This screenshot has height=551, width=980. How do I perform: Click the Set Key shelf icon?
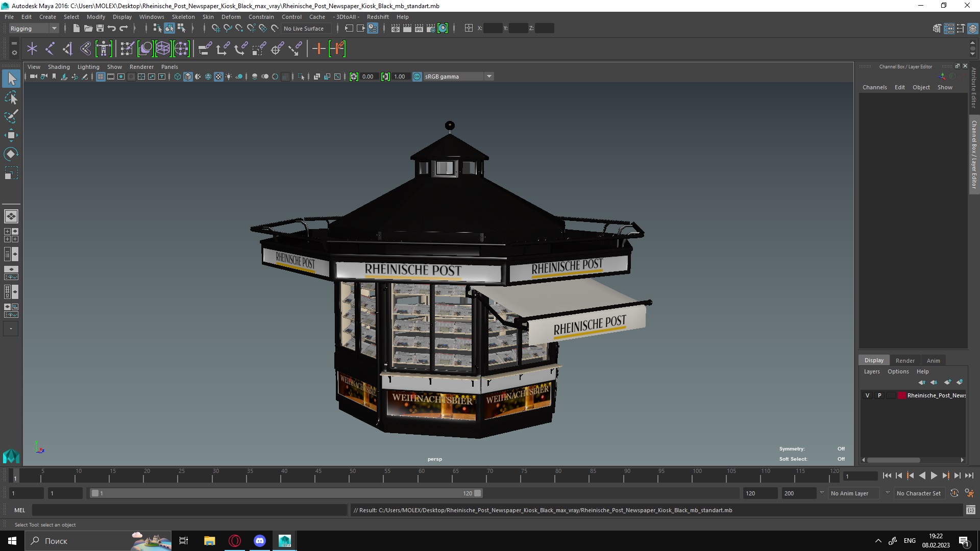click(x=318, y=49)
